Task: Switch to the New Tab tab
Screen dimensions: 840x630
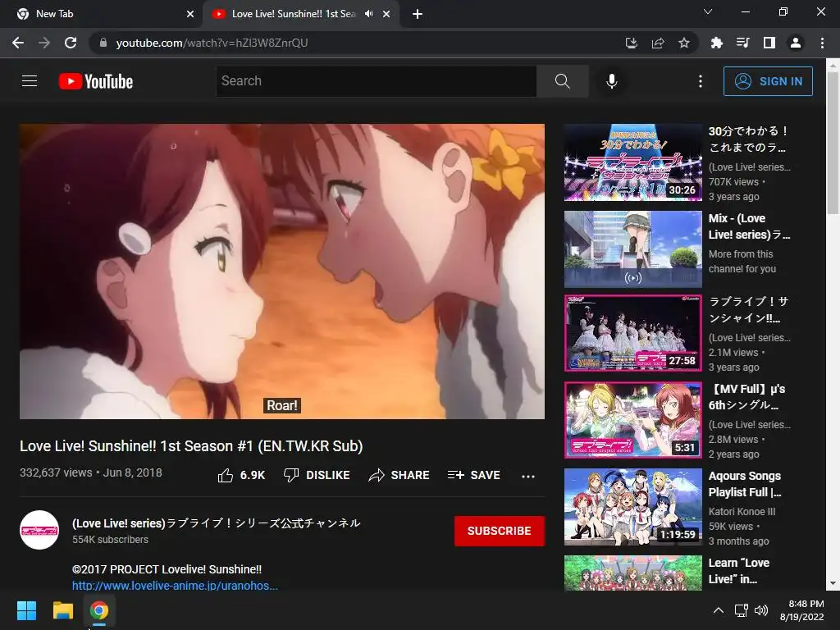Action: [x=101, y=14]
